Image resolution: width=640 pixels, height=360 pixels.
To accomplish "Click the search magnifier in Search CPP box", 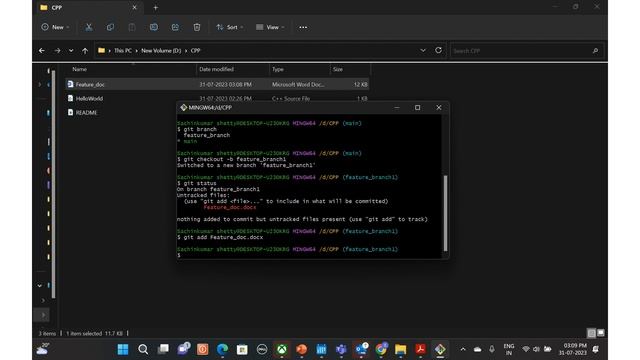I will click(x=595, y=51).
